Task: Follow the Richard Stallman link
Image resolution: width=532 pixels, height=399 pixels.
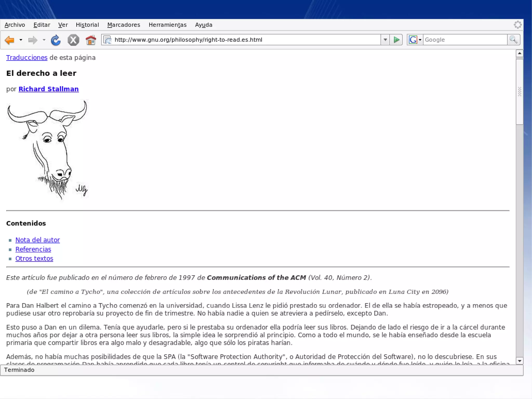Action: (x=49, y=89)
